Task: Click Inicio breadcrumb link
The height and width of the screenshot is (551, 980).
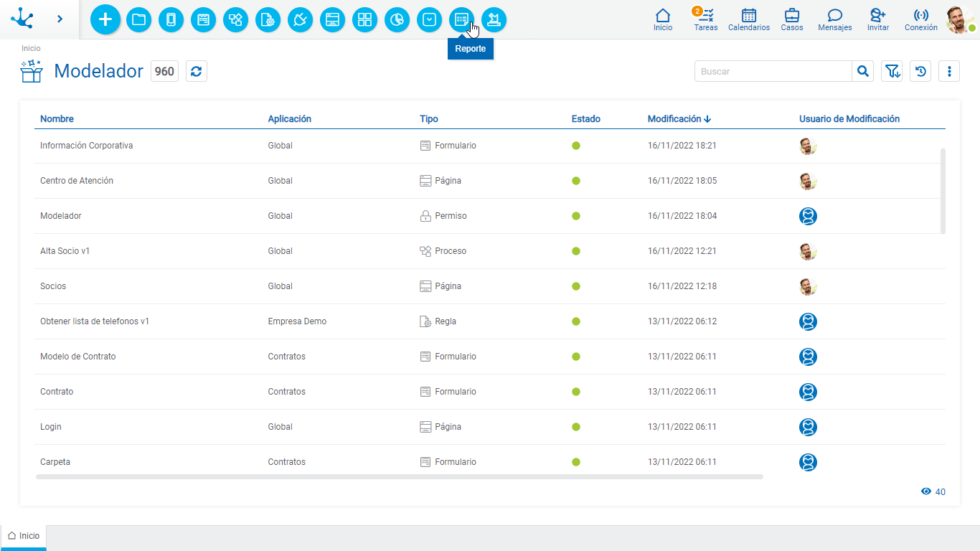Action: coord(31,48)
